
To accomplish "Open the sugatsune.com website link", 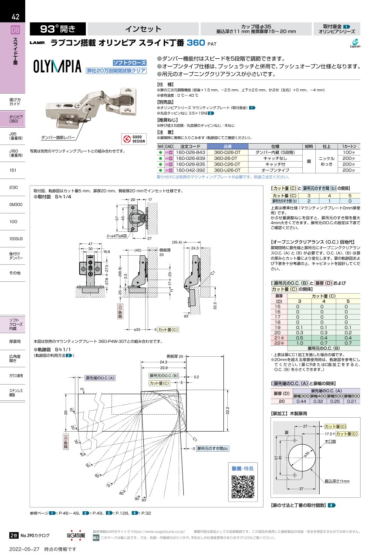I will (158, 531).
